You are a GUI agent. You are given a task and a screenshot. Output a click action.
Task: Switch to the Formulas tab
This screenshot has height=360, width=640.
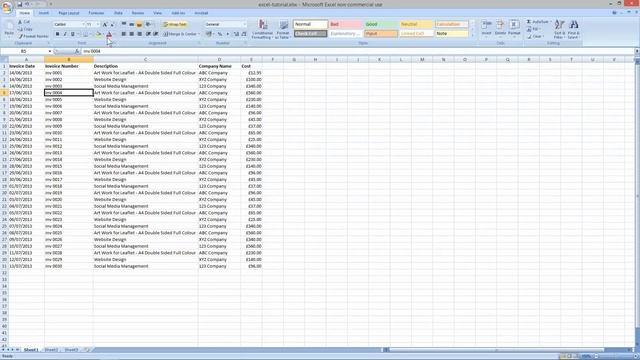click(x=96, y=13)
